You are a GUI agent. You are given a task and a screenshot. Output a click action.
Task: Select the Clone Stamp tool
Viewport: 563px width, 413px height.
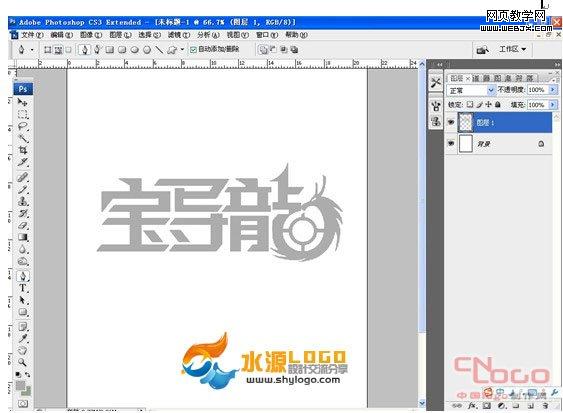23,201
